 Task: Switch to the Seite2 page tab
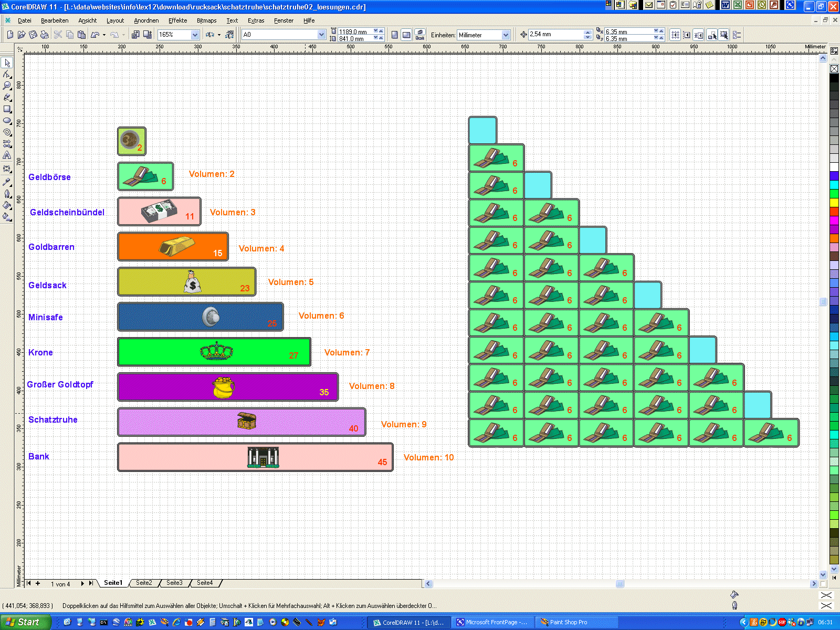point(144,583)
